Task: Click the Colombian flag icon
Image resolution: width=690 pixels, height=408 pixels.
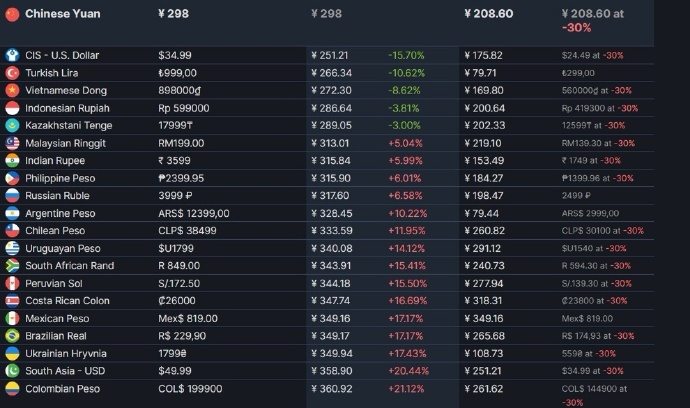Action: click(12, 388)
